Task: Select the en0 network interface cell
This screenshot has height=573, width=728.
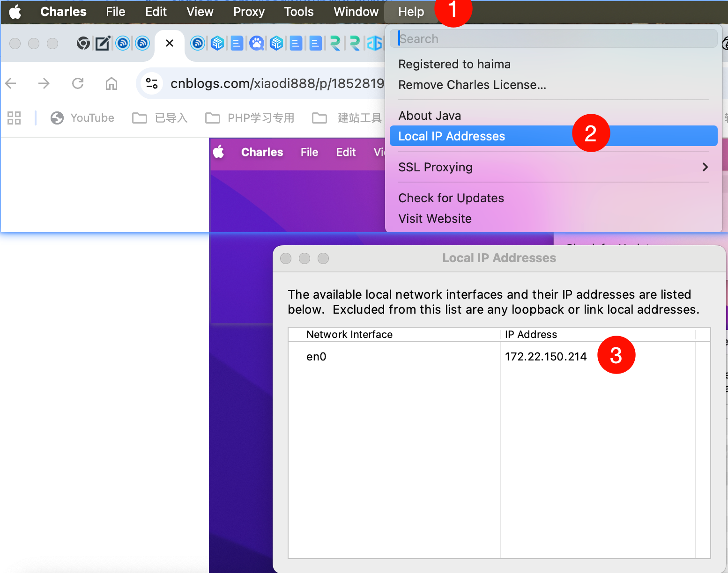Action: [394, 357]
